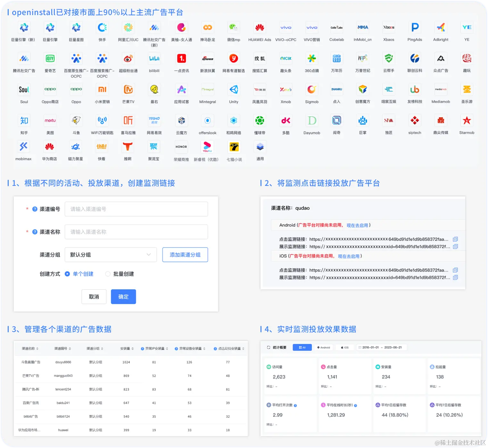The image size is (488, 448).
Task: Choose the 超级粉丝通 Weibo icon
Action: [x=128, y=59]
